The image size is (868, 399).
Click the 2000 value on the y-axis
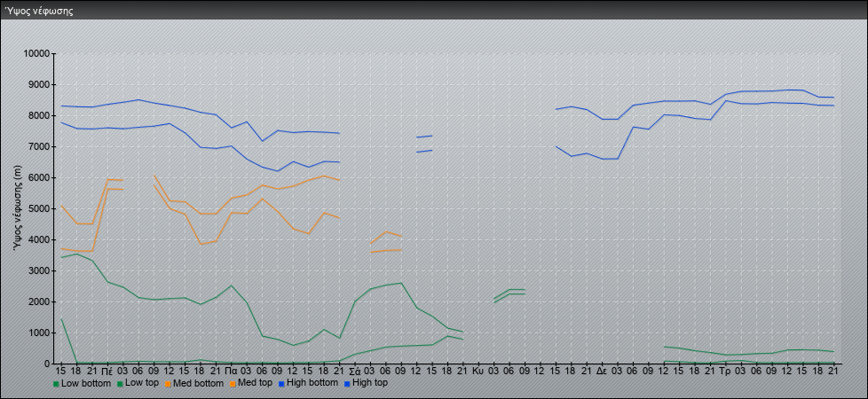pyautogui.click(x=39, y=301)
